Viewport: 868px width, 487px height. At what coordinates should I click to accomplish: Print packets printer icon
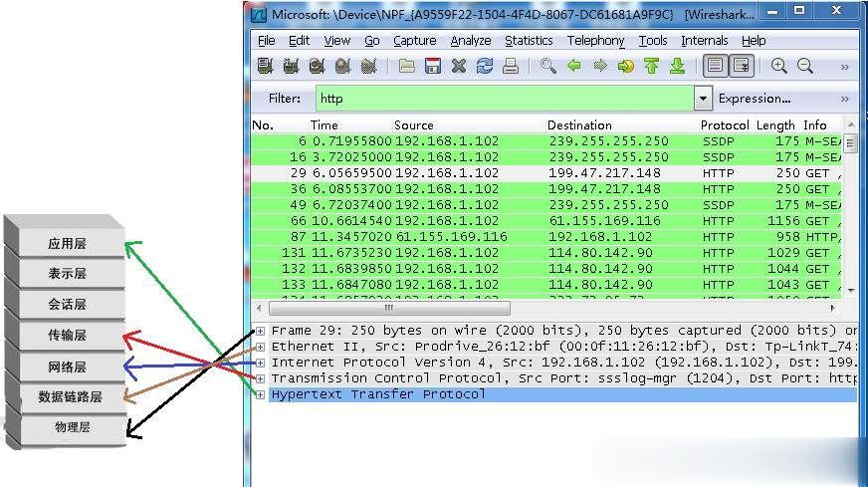[511, 66]
